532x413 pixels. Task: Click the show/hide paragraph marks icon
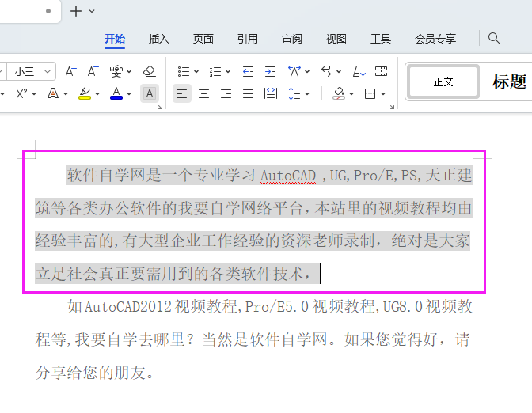point(381,71)
